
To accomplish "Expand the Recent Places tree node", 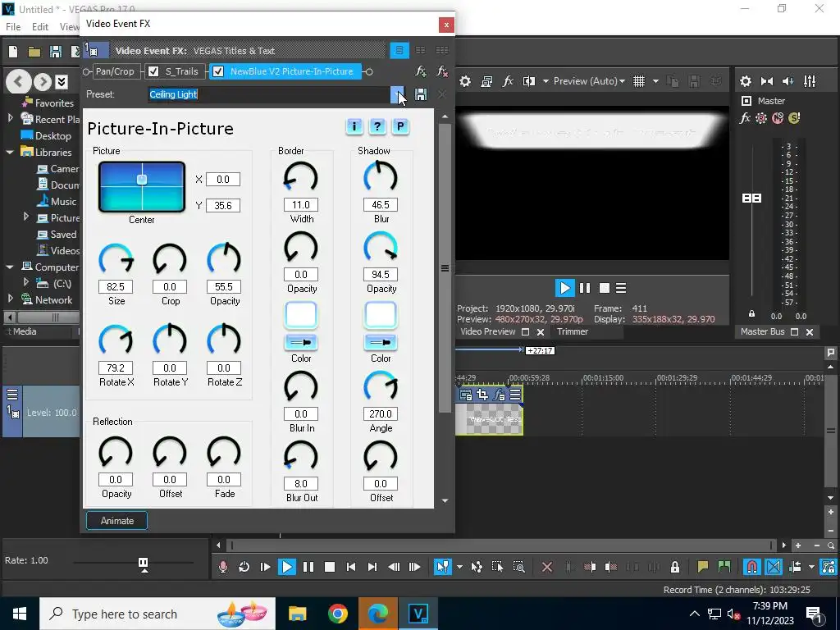I will click(x=11, y=118).
